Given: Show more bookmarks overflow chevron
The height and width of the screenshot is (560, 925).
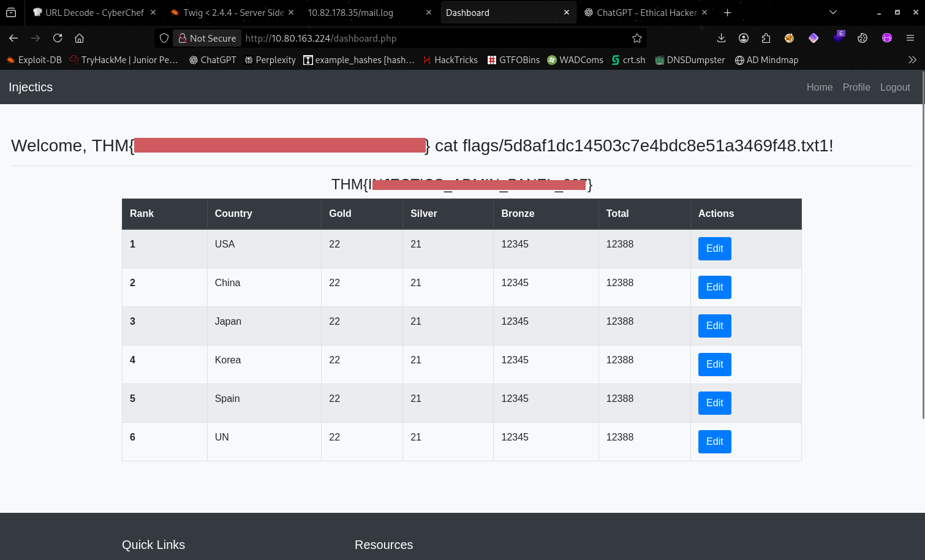Looking at the screenshot, I should 912,60.
